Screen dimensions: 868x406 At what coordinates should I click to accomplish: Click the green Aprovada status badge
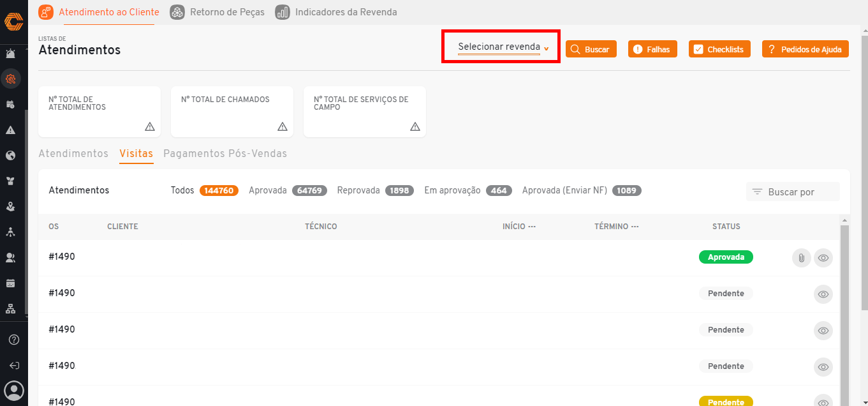pos(726,257)
